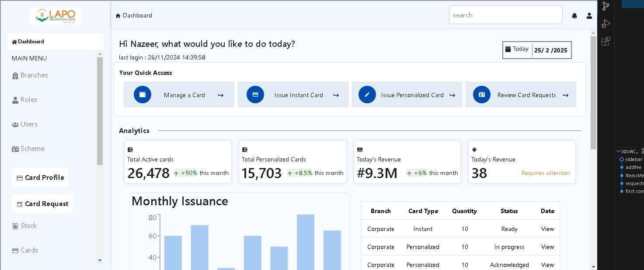Click the Total Personalized Cards value 15,703
This screenshot has width=644, height=270.
[261, 173]
